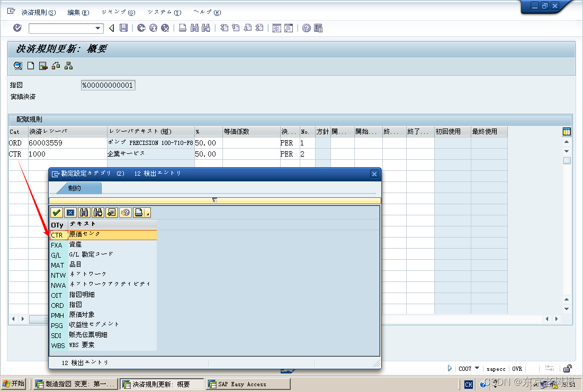Select MAT 品目 entry

tap(103, 265)
